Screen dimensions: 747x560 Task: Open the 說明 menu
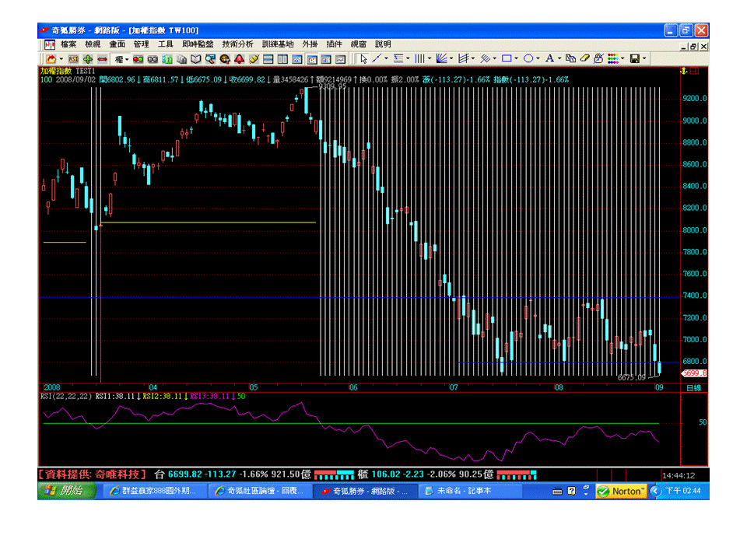coord(383,44)
